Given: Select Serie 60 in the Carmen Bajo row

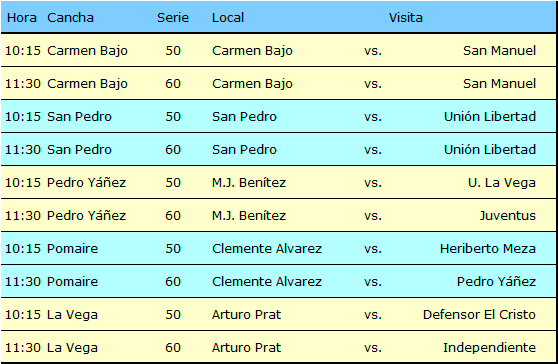Looking at the screenshot, I should (x=173, y=84).
